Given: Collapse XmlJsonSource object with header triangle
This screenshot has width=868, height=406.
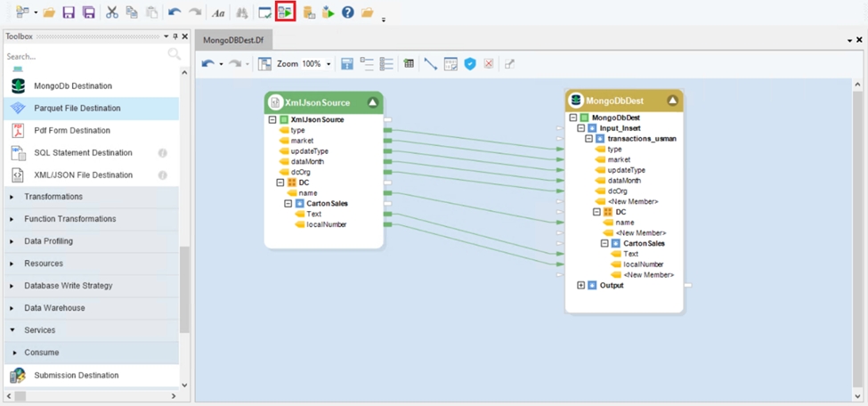Looking at the screenshot, I should (x=373, y=101).
